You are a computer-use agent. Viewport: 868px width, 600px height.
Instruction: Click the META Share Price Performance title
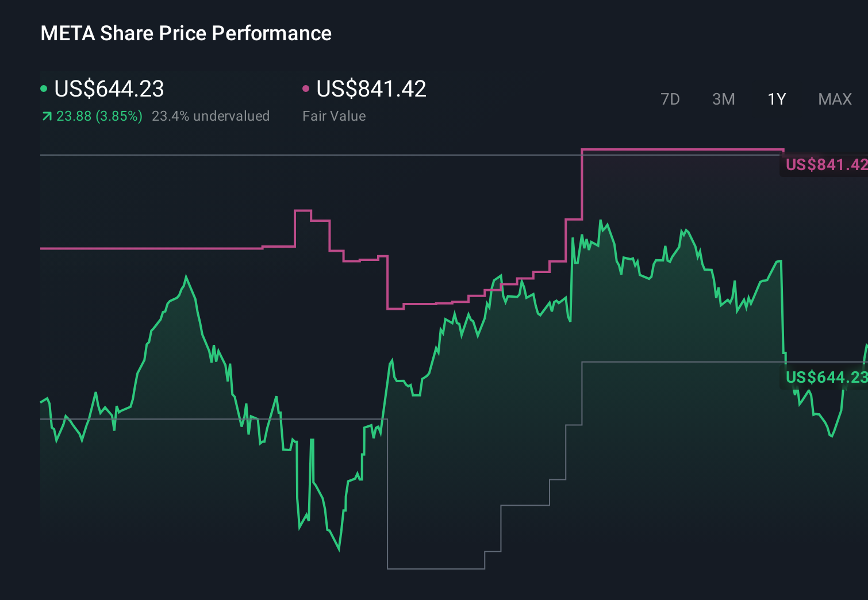[186, 33]
